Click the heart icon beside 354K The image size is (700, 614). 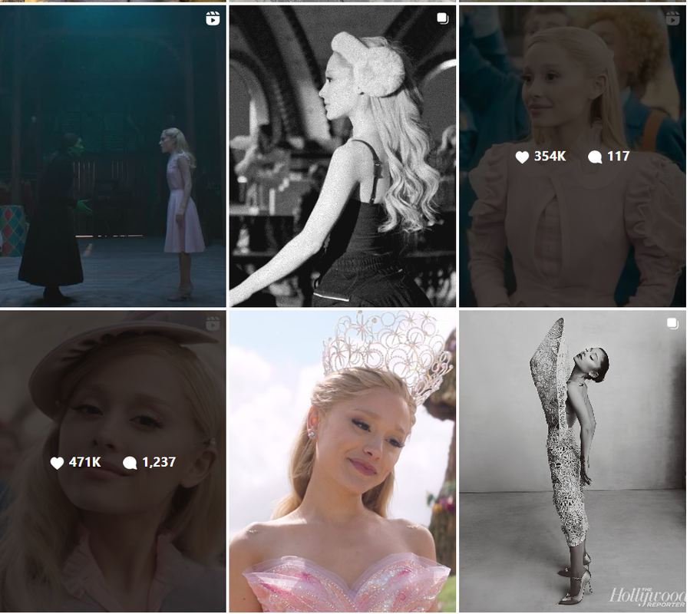(522, 157)
